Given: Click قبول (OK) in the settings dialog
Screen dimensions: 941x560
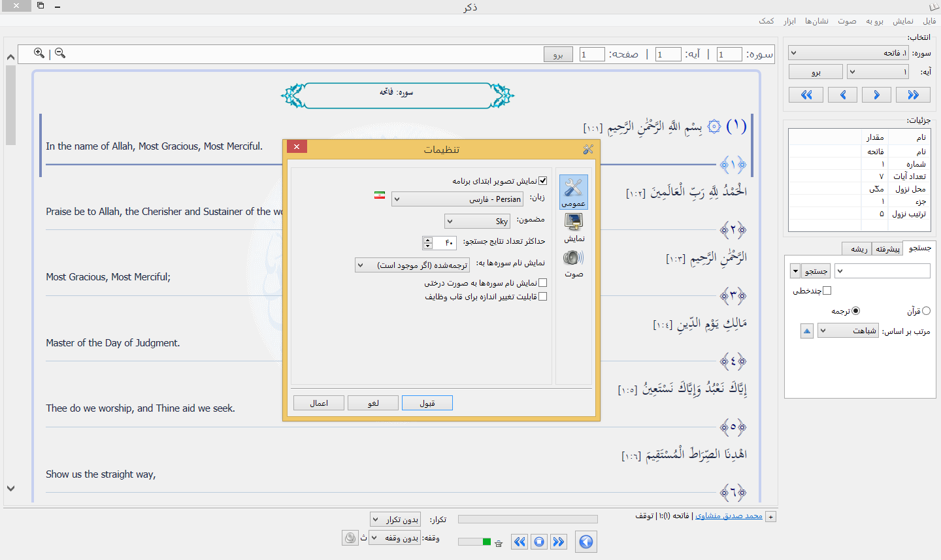Looking at the screenshot, I should click(x=427, y=403).
